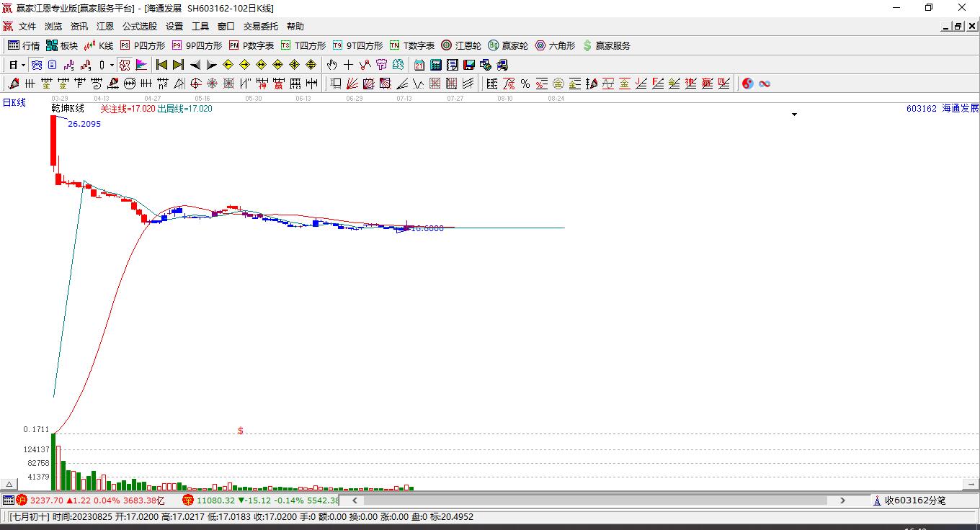This screenshot has height=530, width=980.
Task: Click the red fan lines icon
Action: pos(352,84)
